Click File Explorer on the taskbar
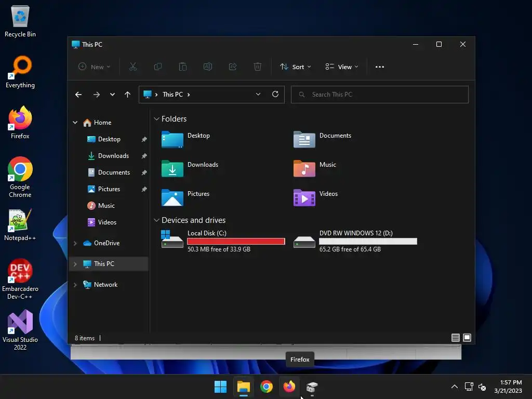The image size is (532, 399). coord(243,387)
